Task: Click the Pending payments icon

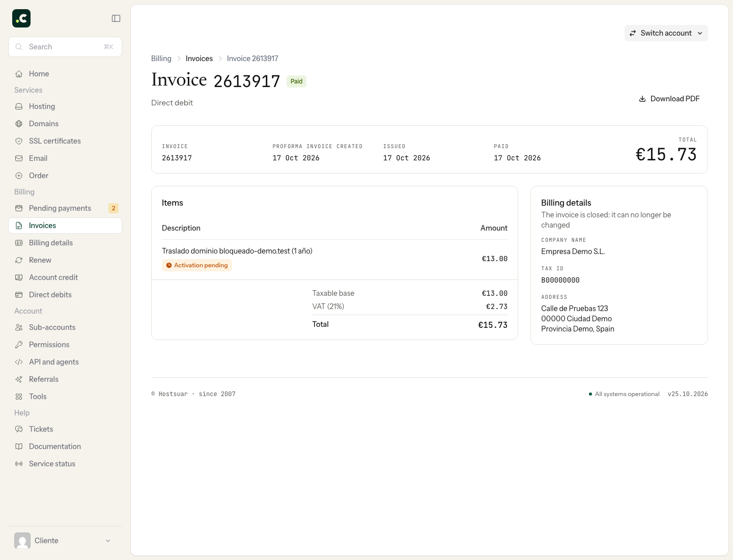Action: [19, 208]
